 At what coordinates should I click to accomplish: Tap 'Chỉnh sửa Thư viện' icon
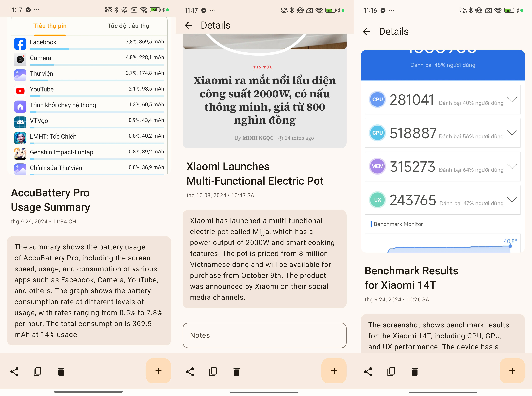coord(20,169)
